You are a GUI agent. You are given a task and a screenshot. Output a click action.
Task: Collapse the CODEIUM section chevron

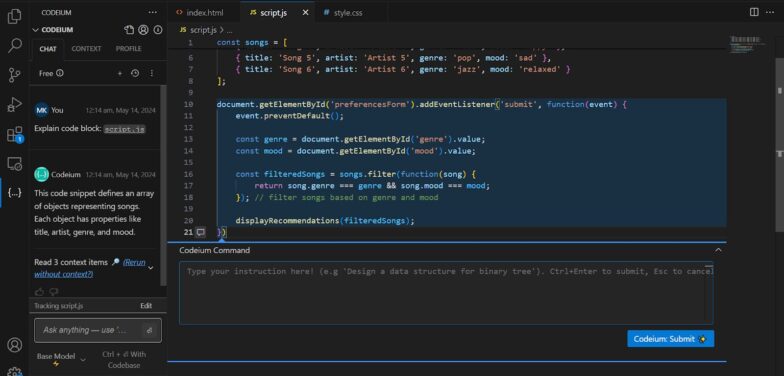(36, 30)
